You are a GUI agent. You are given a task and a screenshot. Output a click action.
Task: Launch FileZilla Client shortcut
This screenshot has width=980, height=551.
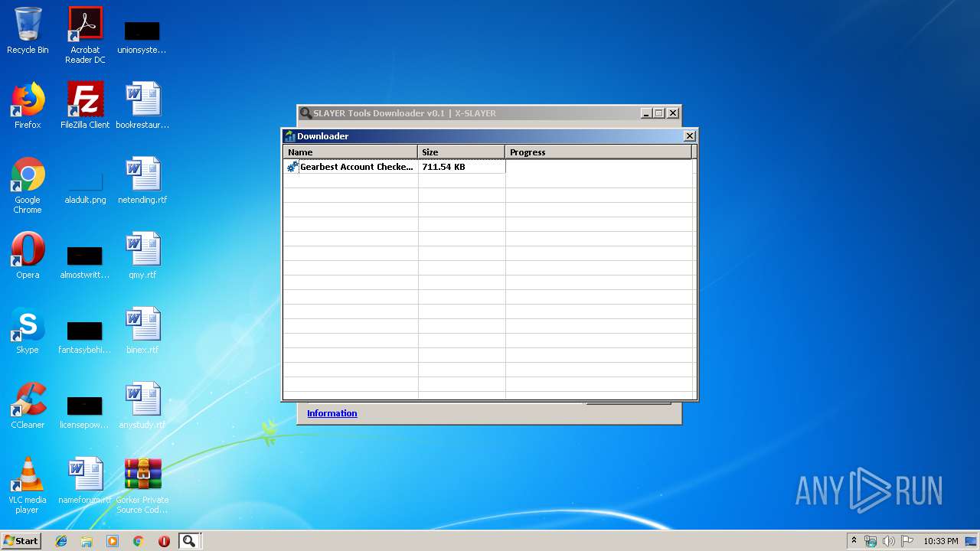click(85, 106)
